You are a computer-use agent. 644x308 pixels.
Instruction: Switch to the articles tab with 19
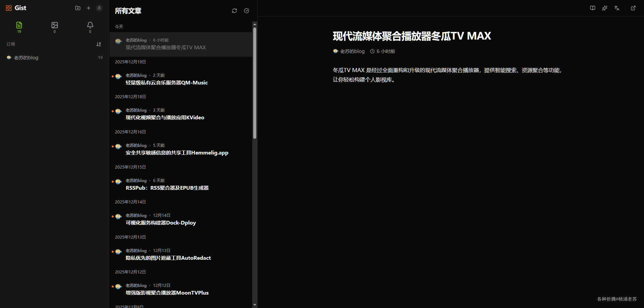pyautogui.click(x=19, y=27)
